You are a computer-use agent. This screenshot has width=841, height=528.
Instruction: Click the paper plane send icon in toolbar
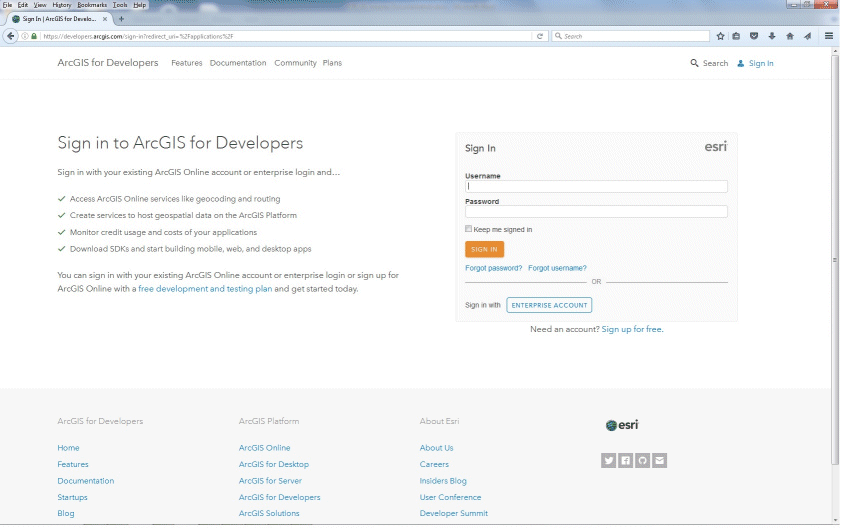[x=808, y=36]
